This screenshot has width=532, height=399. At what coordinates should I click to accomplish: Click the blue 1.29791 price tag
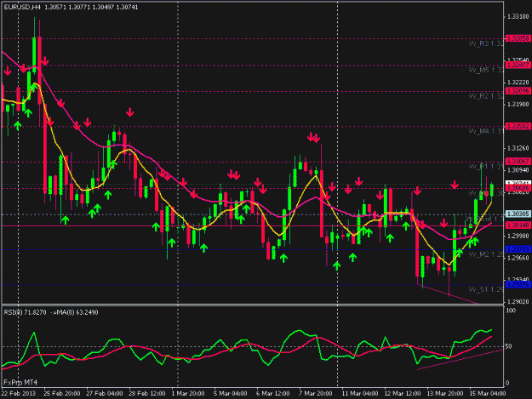pyautogui.click(x=518, y=249)
